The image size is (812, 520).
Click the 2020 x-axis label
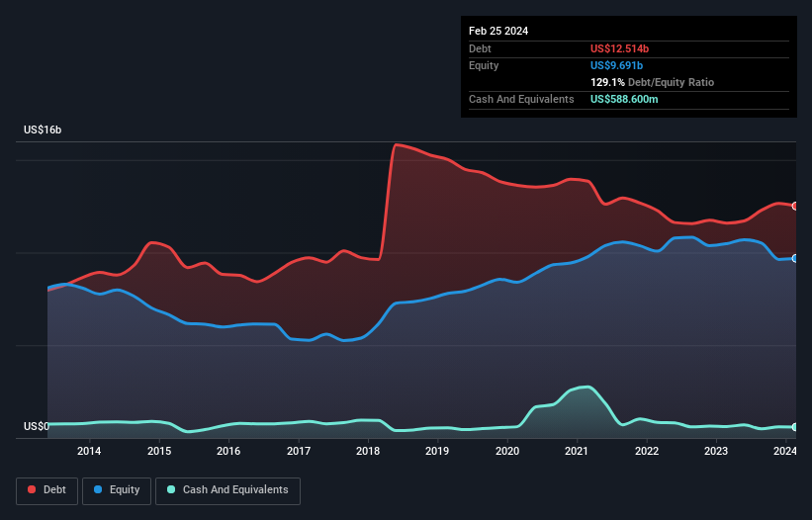click(x=507, y=451)
